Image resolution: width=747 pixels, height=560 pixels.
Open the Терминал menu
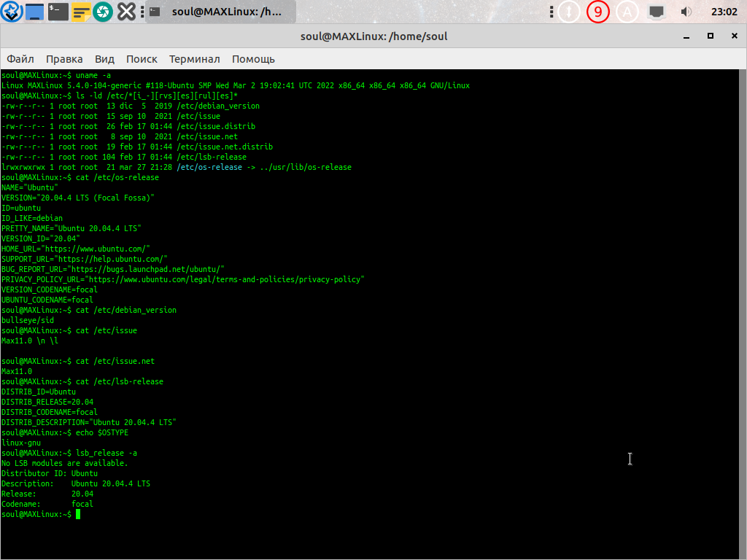194,59
